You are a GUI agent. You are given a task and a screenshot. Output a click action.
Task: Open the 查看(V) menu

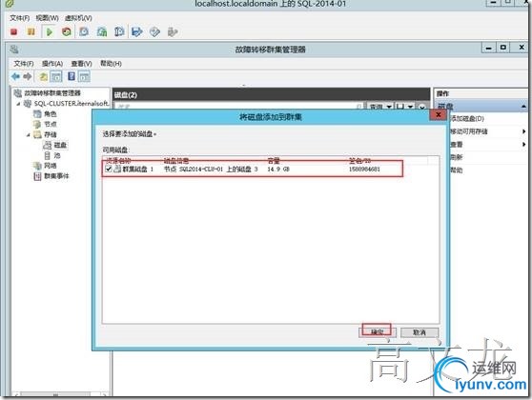click(x=81, y=64)
